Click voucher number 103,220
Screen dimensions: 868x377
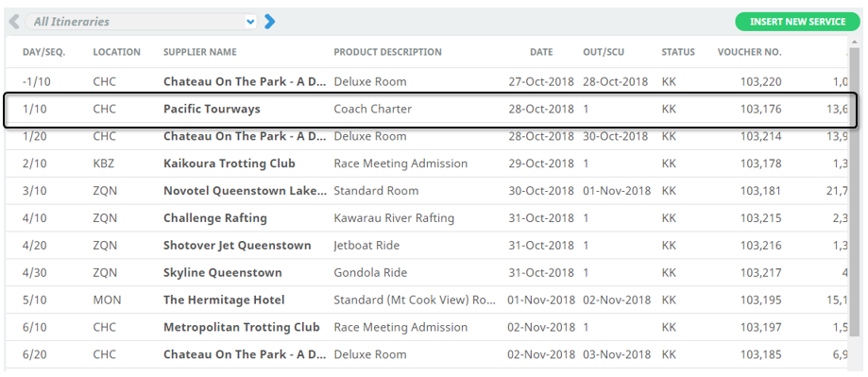760,82
